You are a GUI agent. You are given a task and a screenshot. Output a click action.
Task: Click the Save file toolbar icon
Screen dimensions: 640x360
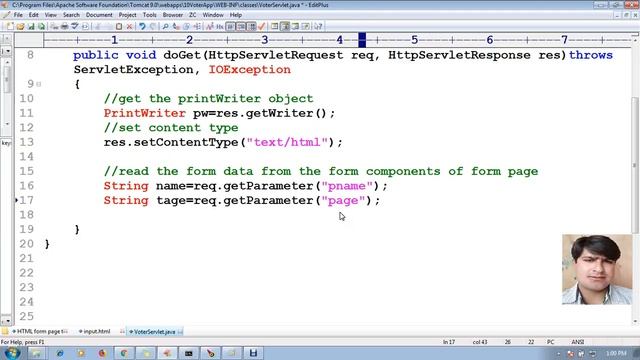point(31,27)
